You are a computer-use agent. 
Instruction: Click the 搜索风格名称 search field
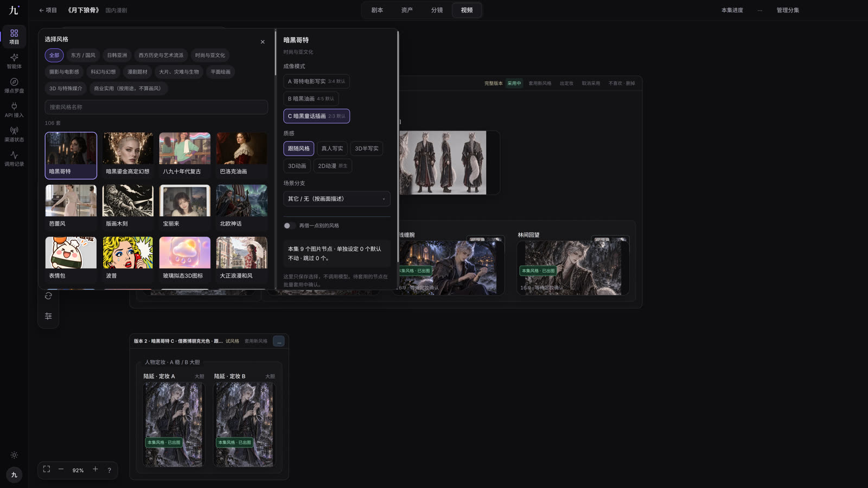tap(156, 107)
